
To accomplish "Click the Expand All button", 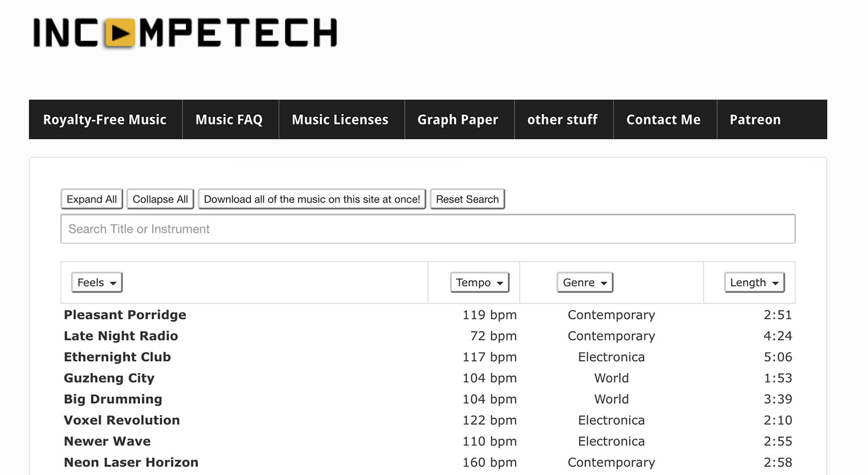I will coord(91,199).
